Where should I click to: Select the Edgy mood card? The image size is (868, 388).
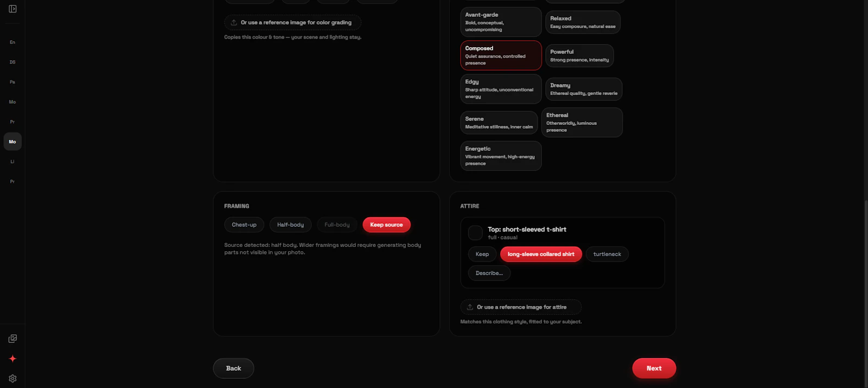[x=501, y=89]
